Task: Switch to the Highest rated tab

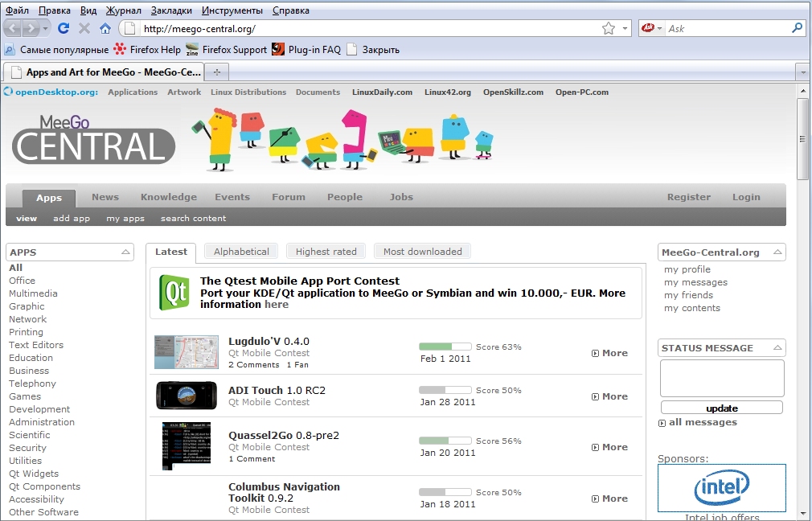Action: 326,252
